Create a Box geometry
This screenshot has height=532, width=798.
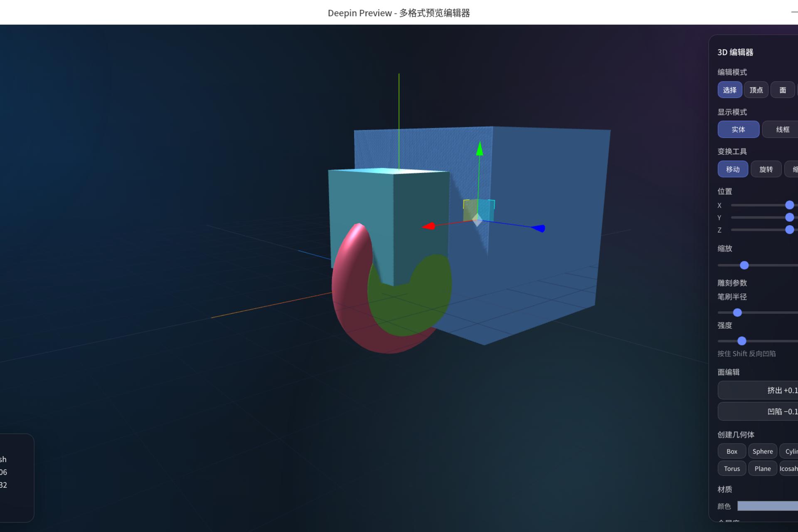[x=731, y=451]
